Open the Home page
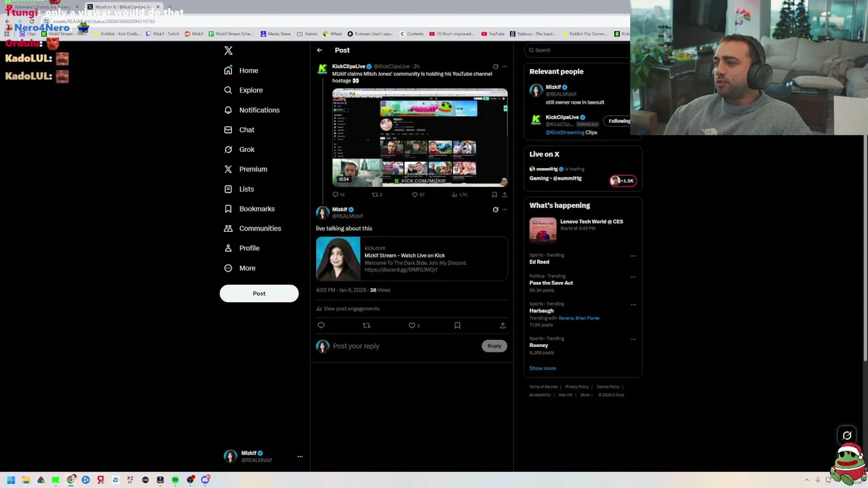 click(x=241, y=70)
